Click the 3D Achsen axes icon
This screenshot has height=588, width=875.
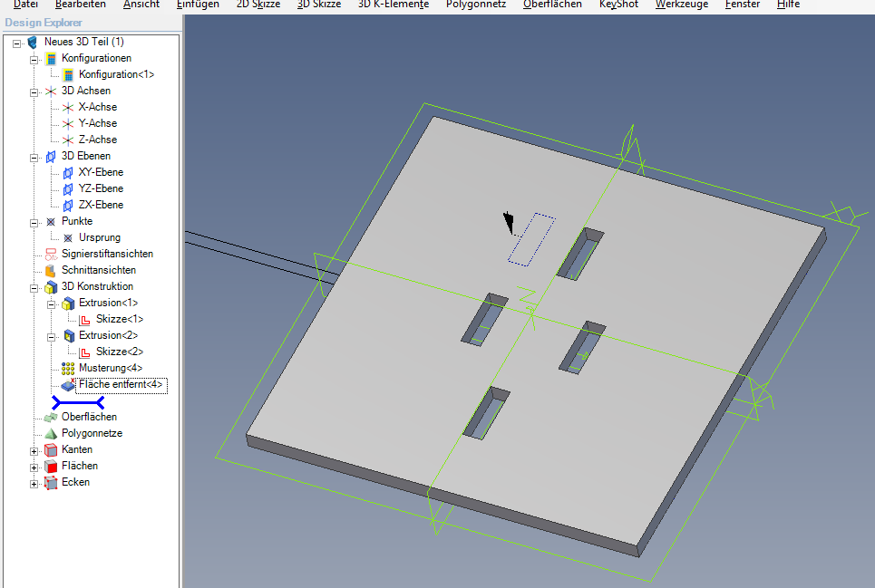[x=51, y=91]
